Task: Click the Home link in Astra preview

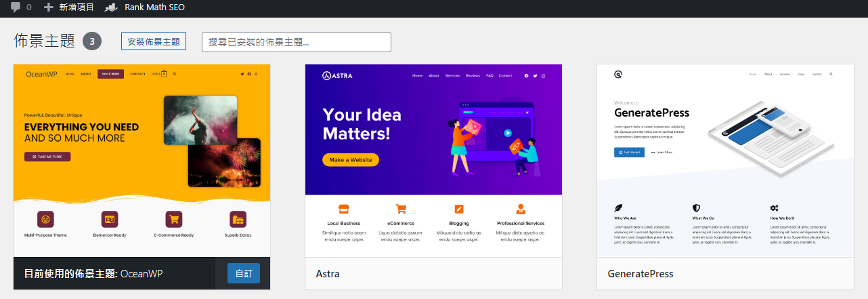Action: pyautogui.click(x=417, y=75)
